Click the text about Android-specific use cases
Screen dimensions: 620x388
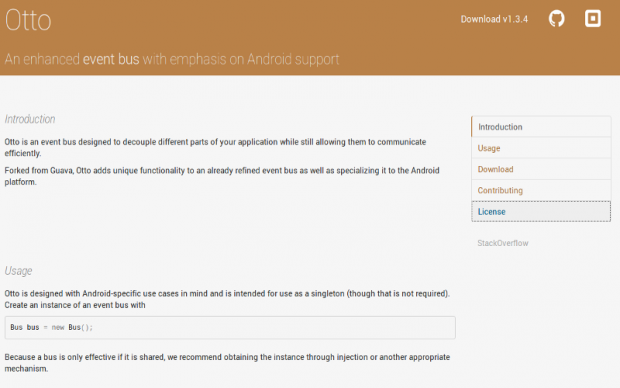(227, 299)
